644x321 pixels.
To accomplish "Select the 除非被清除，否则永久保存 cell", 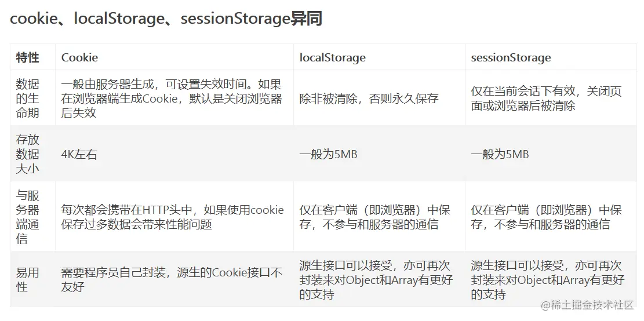I will click(x=369, y=99).
